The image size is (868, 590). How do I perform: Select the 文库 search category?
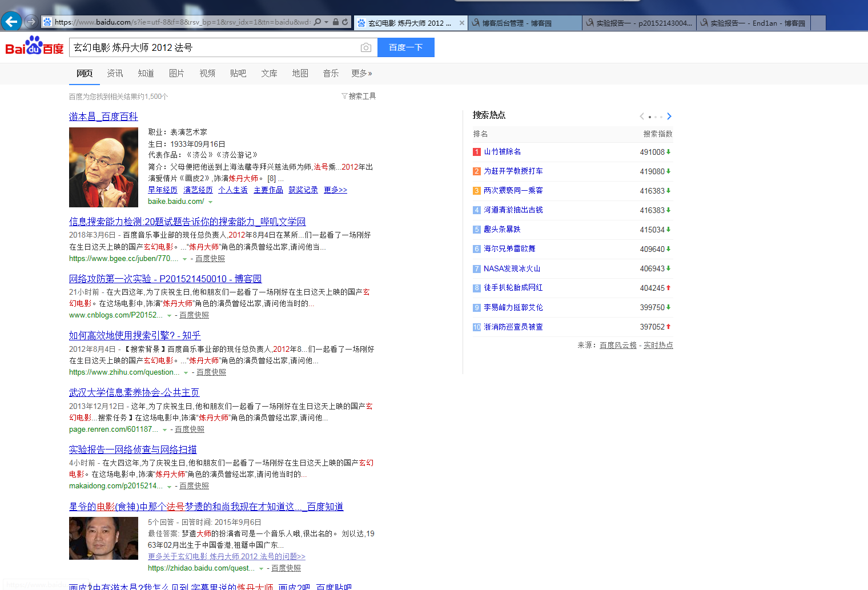[269, 73]
